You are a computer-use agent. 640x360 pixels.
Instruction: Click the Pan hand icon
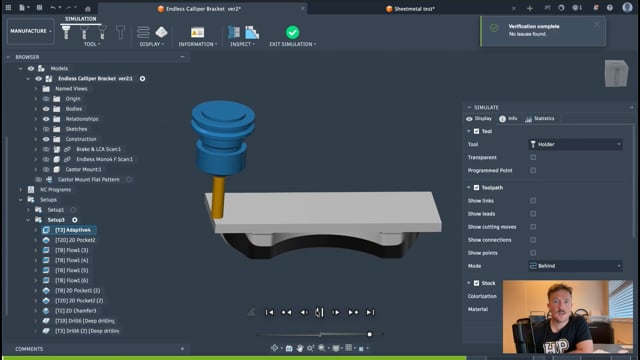pyautogui.click(x=300, y=348)
